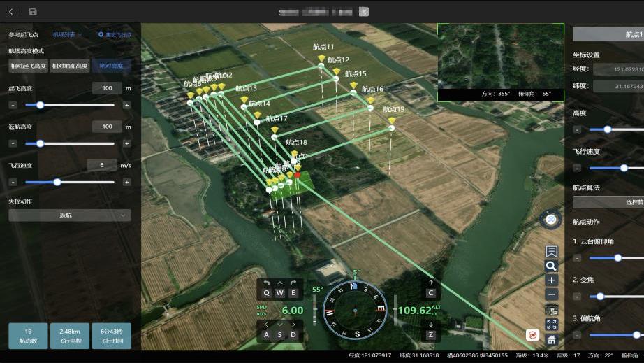Open the bookmark tool on the map toolbar
644x363 pixels.
pos(551,251)
